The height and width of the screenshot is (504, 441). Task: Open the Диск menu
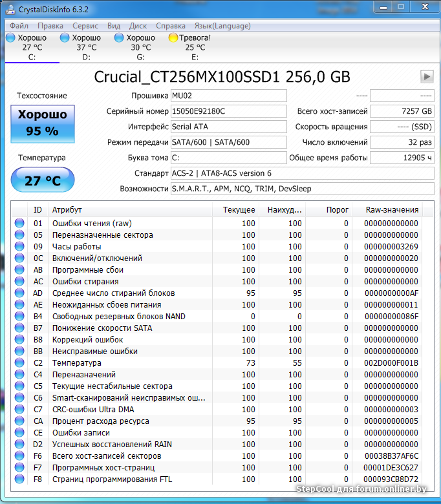pyautogui.click(x=138, y=26)
